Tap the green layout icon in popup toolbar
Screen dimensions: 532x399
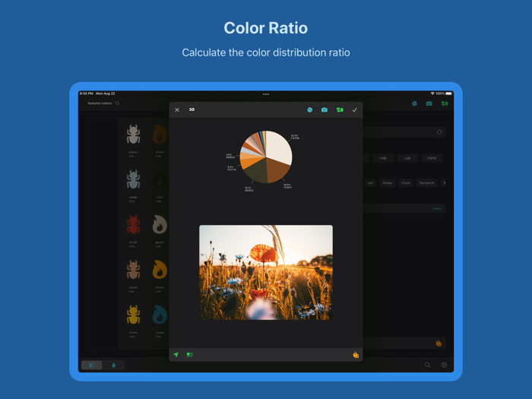point(340,110)
